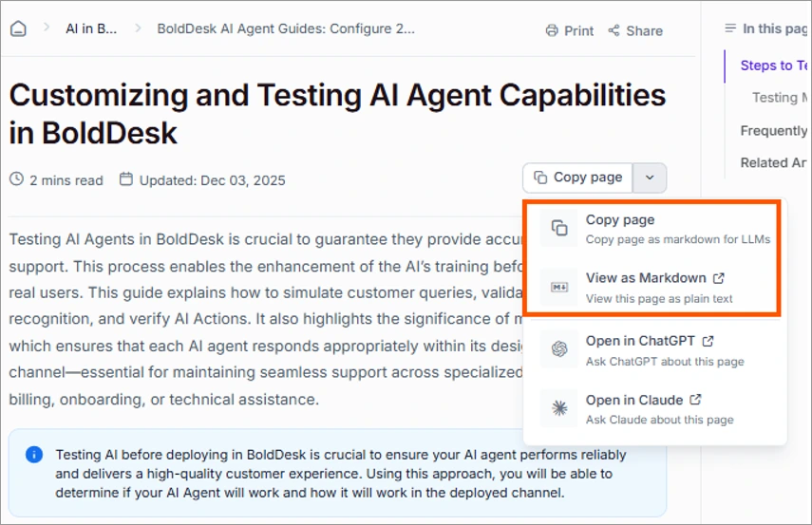Click the blue info icon in note
The image size is (812, 525).
34,455
